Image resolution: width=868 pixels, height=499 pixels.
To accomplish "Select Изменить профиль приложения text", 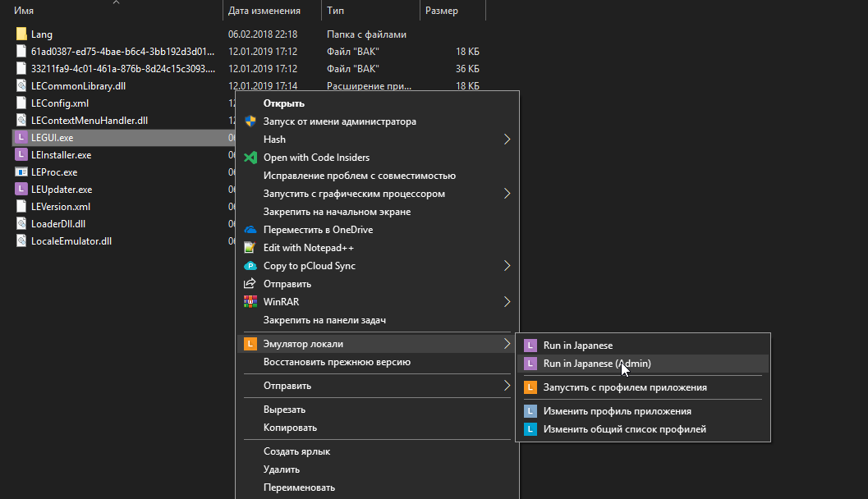I will coord(618,411).
